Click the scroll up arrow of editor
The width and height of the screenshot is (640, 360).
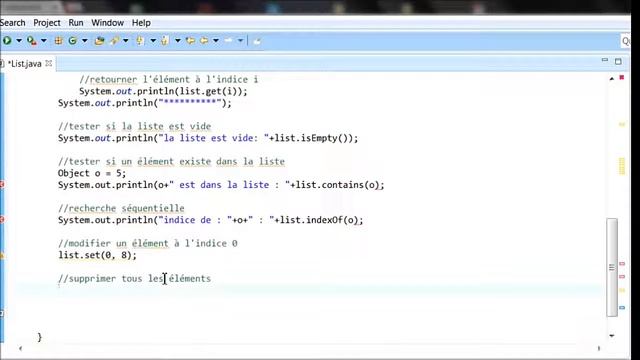tap(612, 78)
